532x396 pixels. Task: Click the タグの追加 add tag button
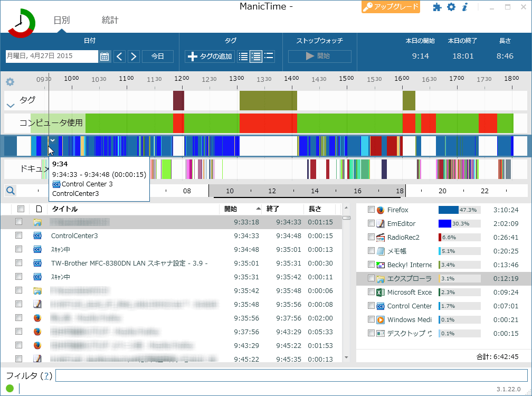tap(210, 56)
